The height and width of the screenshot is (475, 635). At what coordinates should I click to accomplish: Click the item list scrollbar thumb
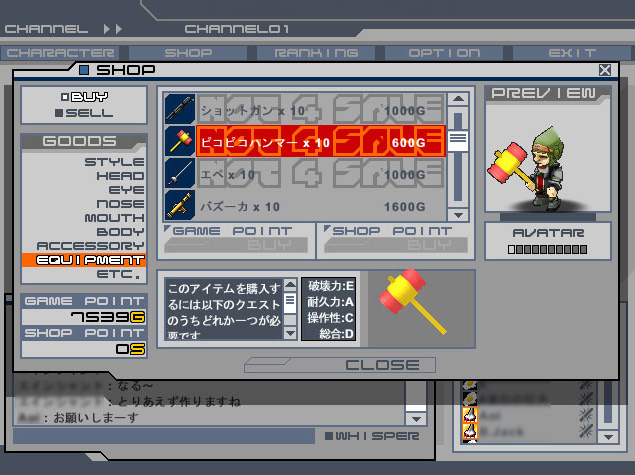[458, 141]
